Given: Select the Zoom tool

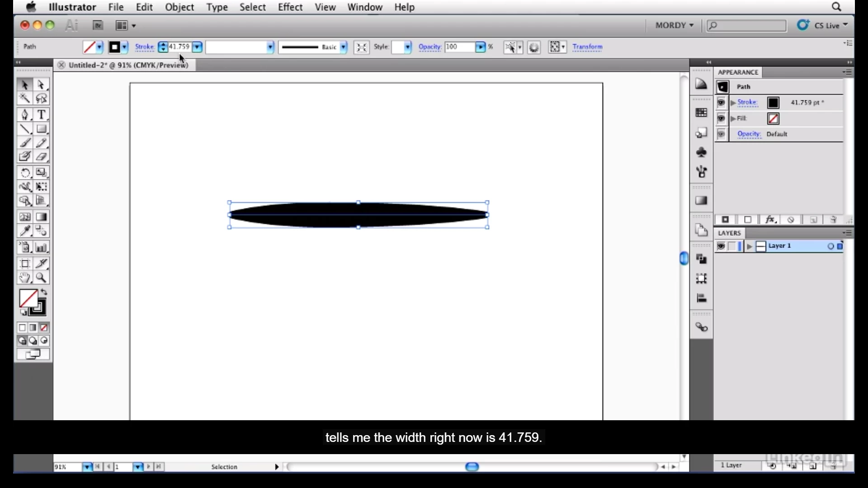Looking at the screenshot, I should pos(41,278).
